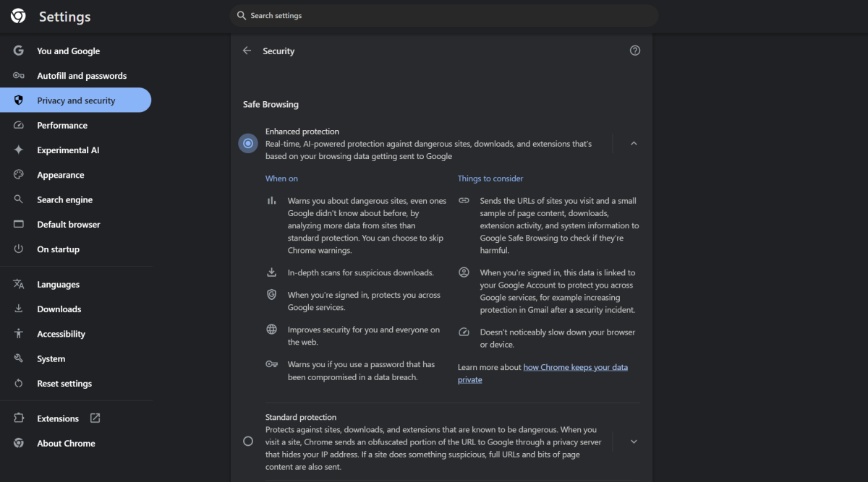
Task: Click the power icon for On startup
Action: pos(19,249)
